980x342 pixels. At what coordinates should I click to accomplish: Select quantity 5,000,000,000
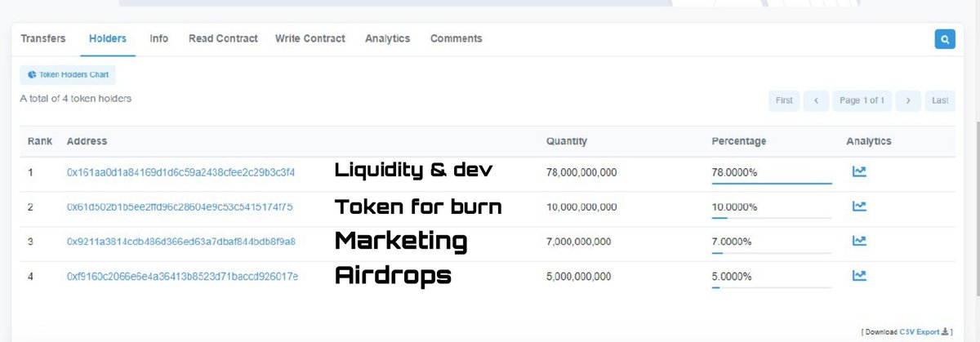click(578, 277)
